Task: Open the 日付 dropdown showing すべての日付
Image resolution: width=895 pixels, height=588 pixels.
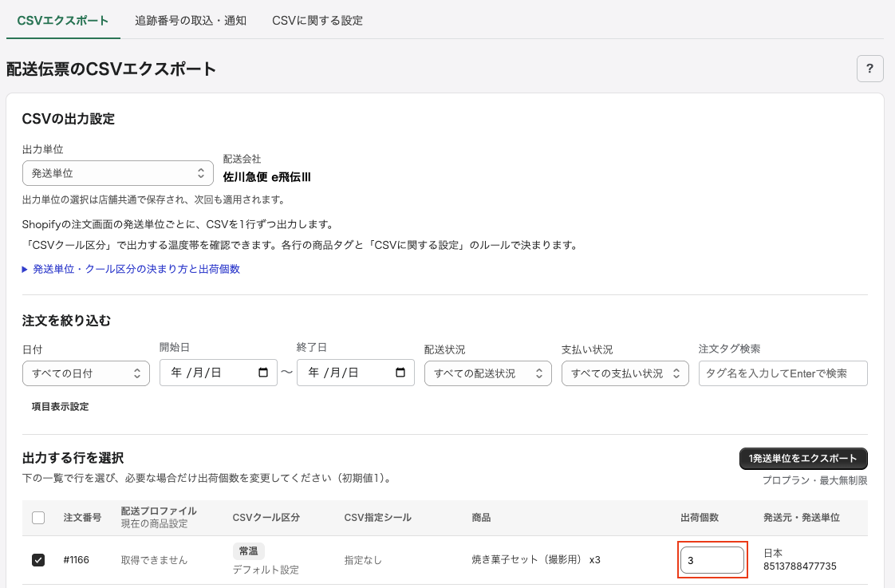Action: click(x=85, y=373)
